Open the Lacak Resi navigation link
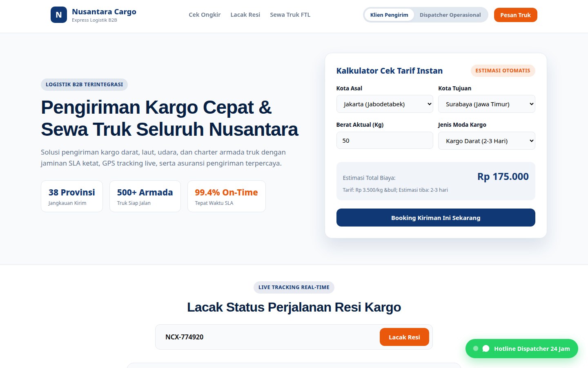This screenshot has width=588, height=368. tap(245, 15)
